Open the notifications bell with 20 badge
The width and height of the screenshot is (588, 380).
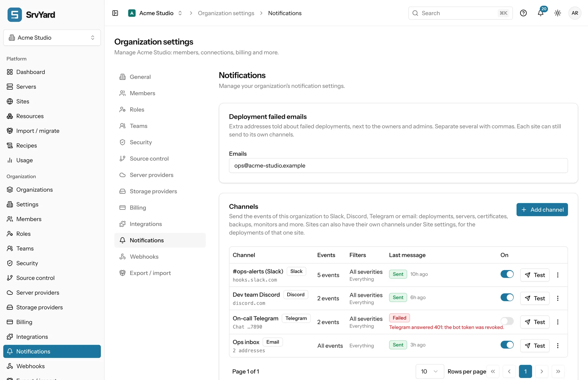click(x=541, y=13)
